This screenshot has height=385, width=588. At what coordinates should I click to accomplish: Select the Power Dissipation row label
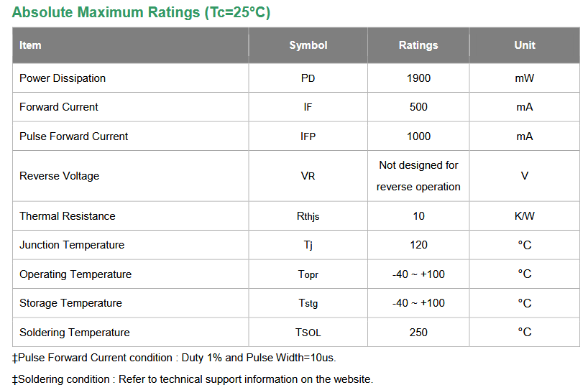63,78
